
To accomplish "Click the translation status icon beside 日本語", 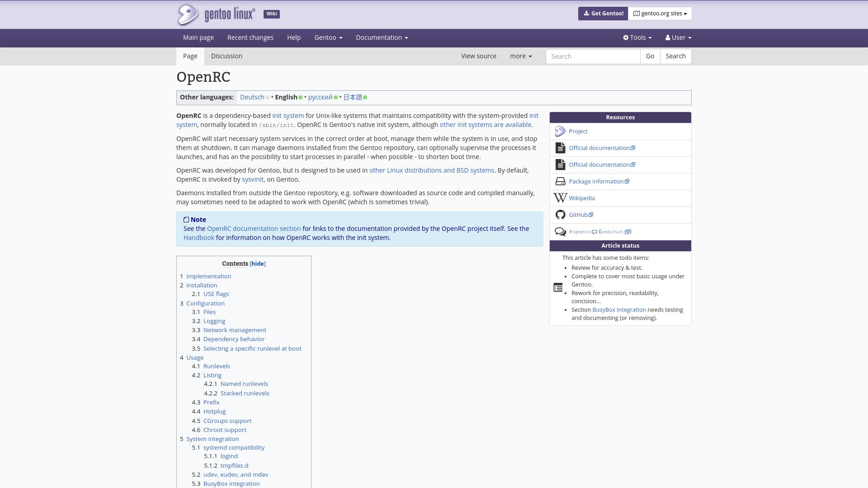I will (365, 98).
